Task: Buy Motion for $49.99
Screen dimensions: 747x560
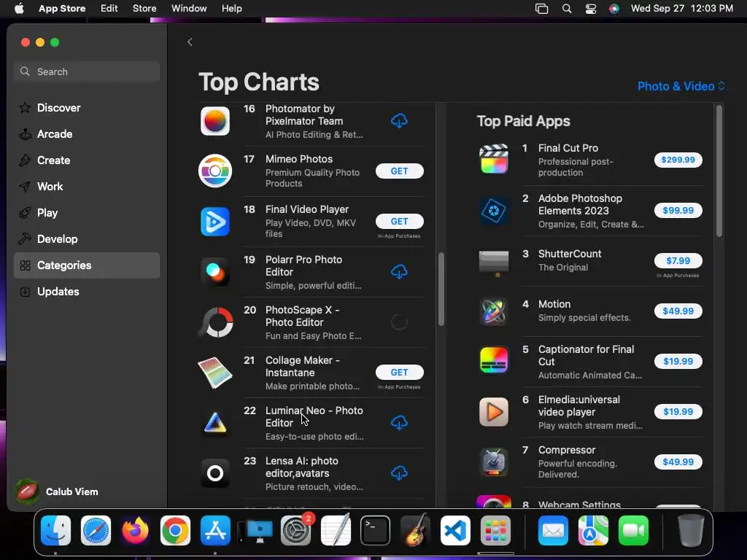Action: 678,311
